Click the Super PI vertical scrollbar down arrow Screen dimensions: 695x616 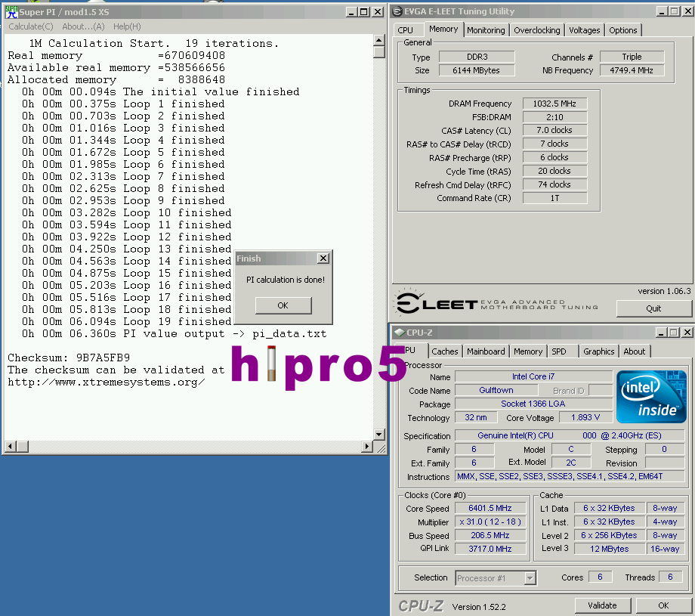pyautogui.click(x=379, y=434)
